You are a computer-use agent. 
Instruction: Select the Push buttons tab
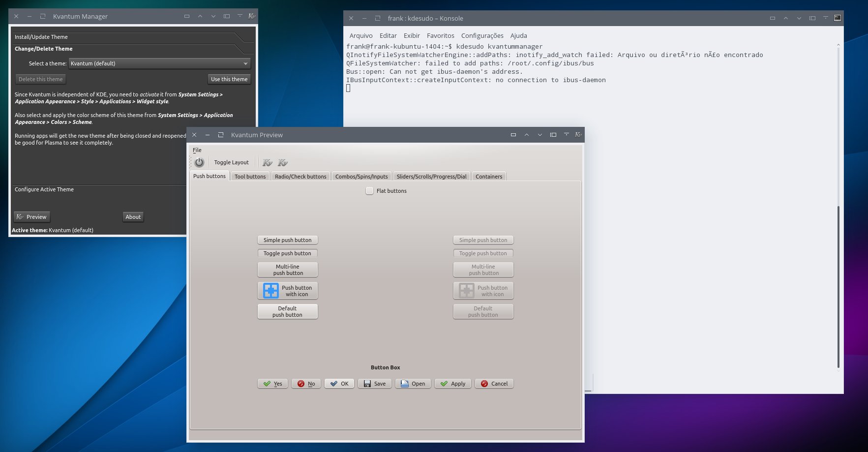coord(210,176)
